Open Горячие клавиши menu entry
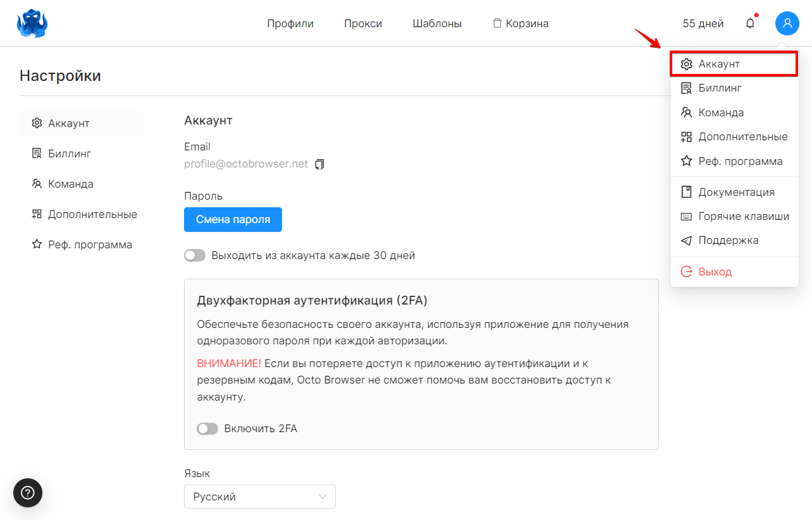This screenshot has width=812, height=520. 734,216
